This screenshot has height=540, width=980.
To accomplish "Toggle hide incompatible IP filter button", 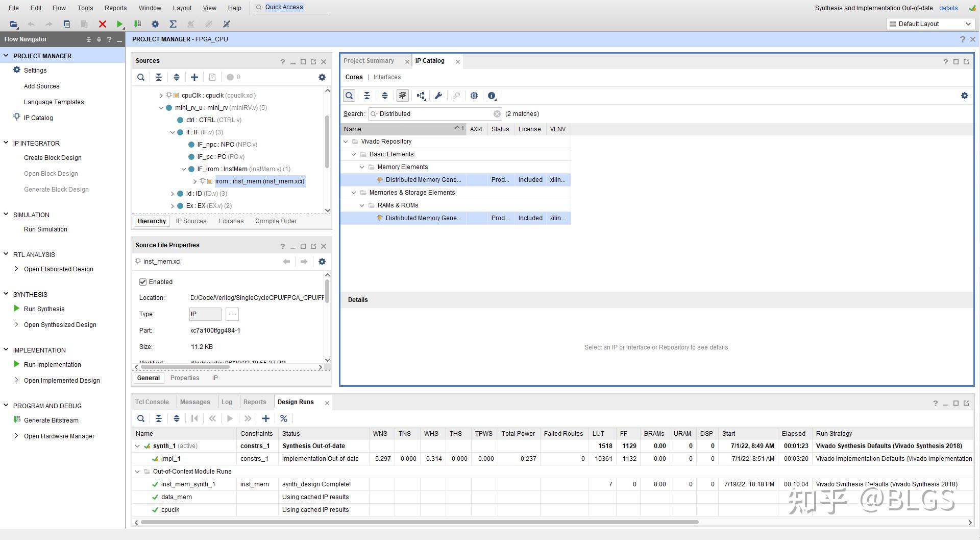I will coord(402,96).
